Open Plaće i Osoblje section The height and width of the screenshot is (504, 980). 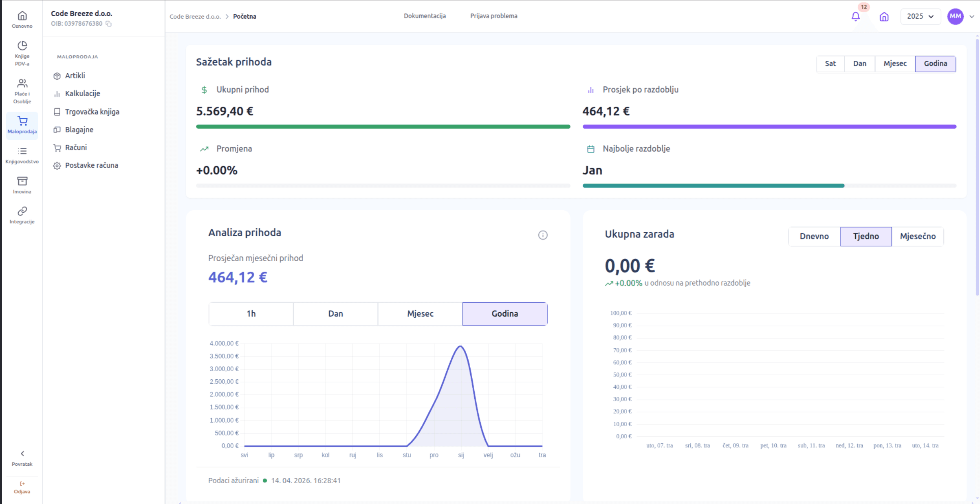click(22, 91)
